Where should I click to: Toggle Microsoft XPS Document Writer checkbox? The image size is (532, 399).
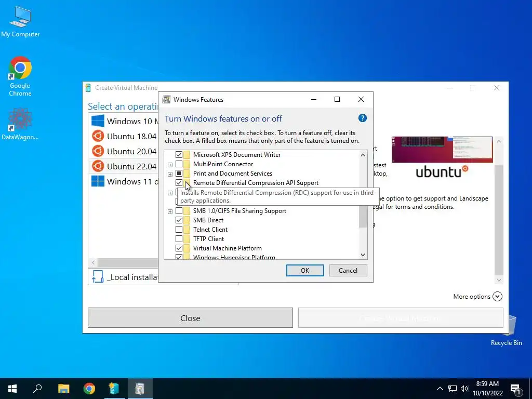[179, 155]
